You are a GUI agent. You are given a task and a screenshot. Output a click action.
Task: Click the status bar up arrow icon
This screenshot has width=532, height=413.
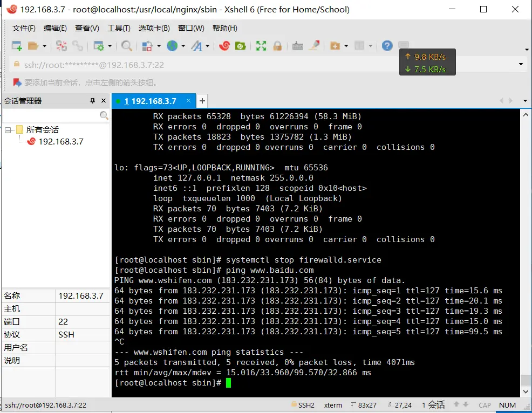tap(456, 404)
